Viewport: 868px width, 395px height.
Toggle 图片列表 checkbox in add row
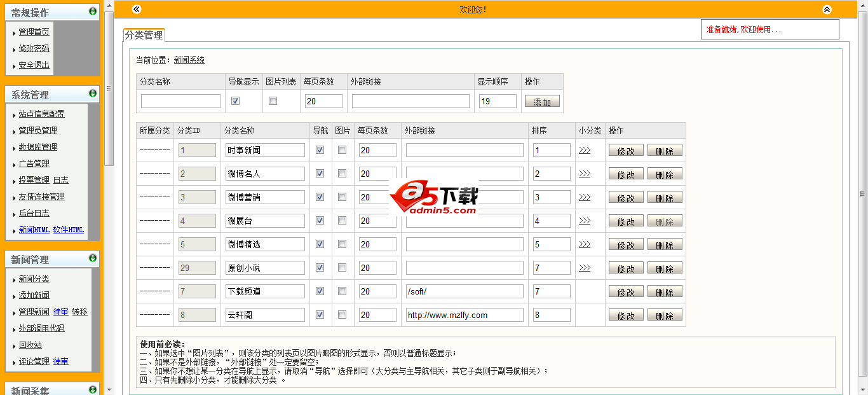pyautogui.click(x=273, y=100)
